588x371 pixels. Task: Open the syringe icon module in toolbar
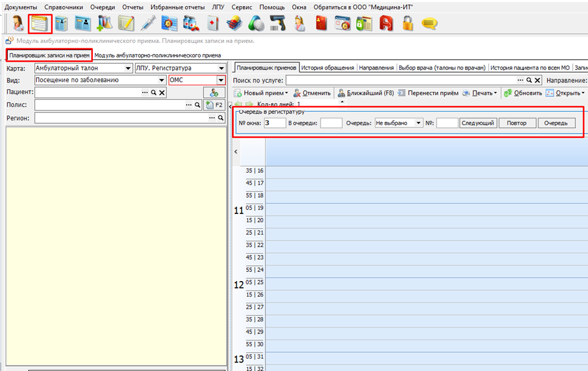(148, 24)
